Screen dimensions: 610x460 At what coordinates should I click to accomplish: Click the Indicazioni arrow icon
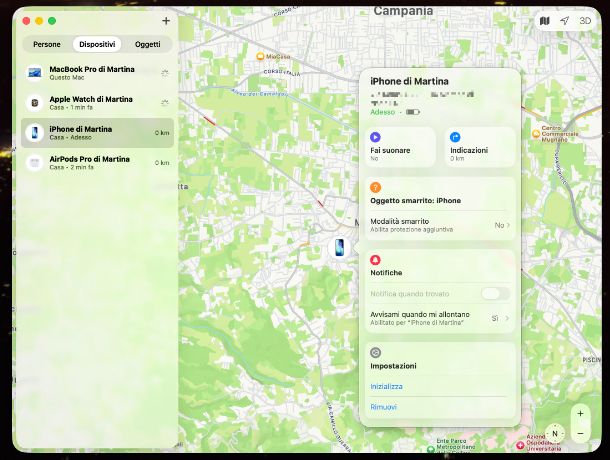[455, 137]
